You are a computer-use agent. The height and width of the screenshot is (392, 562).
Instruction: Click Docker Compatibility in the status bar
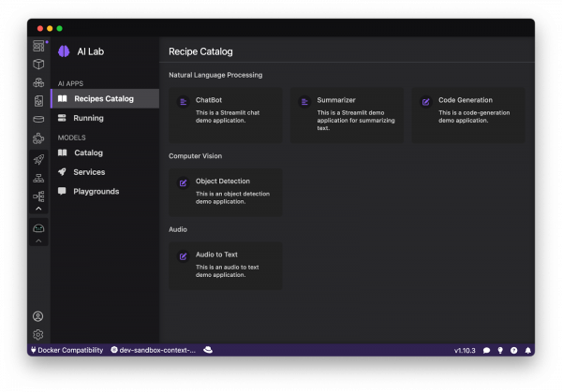click(x=67, y=350)
